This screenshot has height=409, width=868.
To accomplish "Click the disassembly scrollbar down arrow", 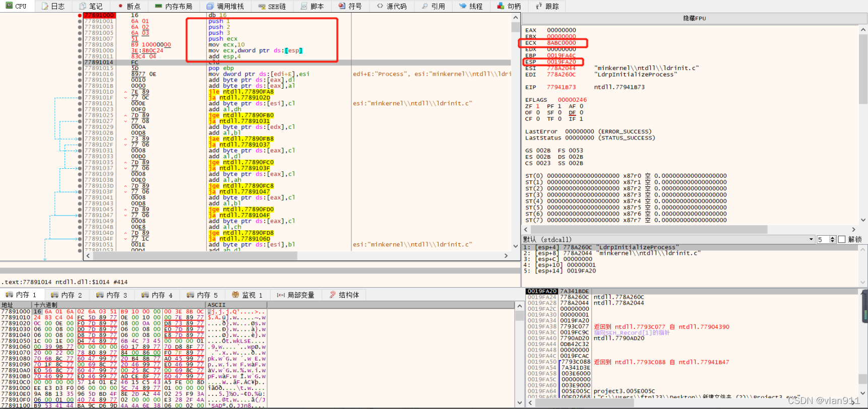I will coord(516,246).
